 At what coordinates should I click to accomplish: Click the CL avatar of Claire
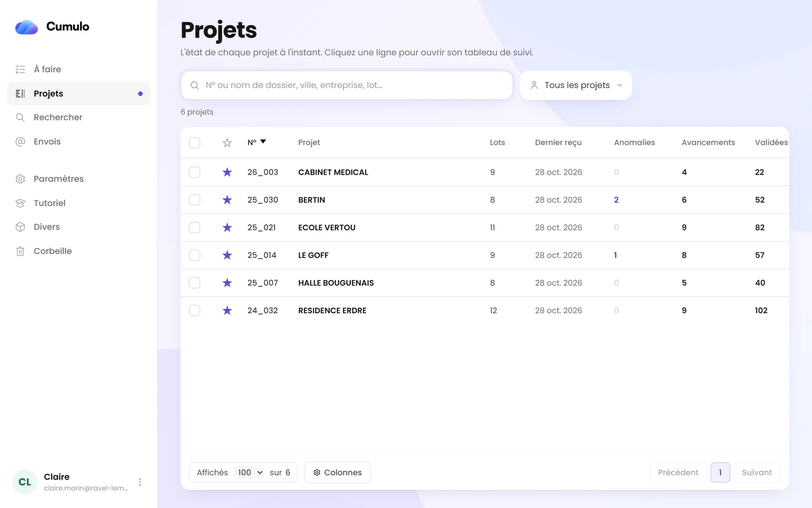click(x=25, y=482)
